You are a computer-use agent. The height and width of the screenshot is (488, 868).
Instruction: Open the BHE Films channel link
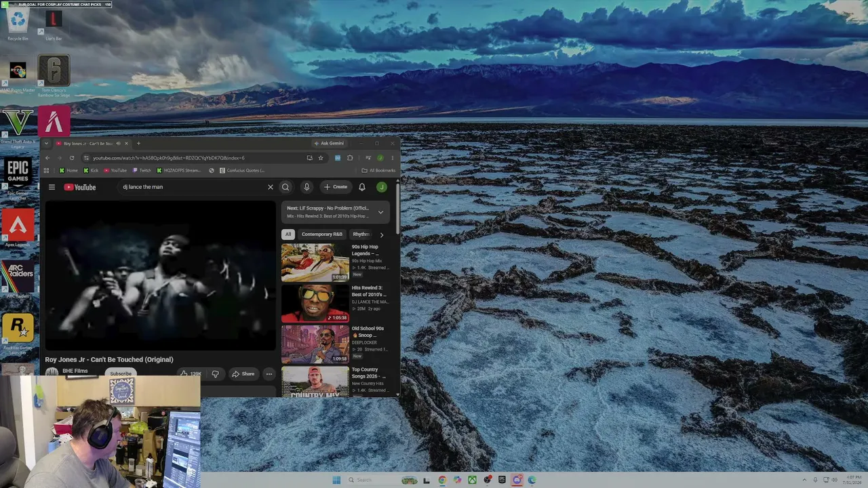tap(75, 371)
